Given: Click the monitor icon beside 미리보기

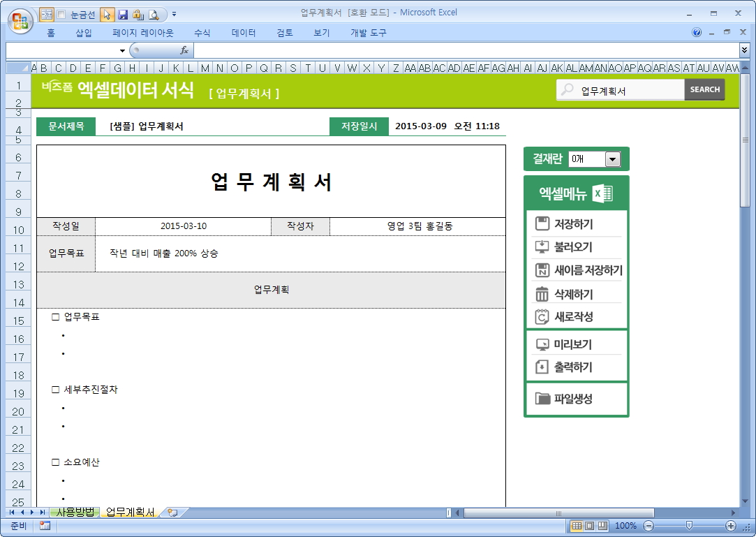Looking at the screenshot, I should coord(542,344).
